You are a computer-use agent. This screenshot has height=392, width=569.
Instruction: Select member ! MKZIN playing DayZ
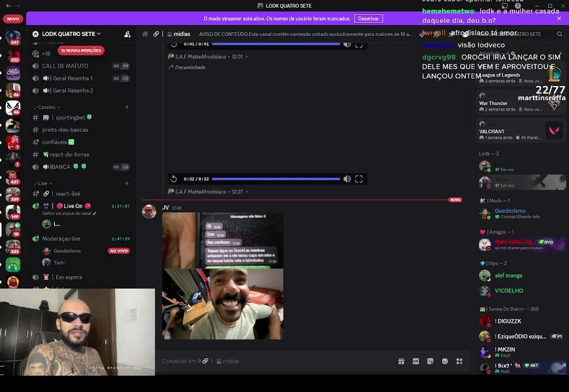(x=521, y=352)
